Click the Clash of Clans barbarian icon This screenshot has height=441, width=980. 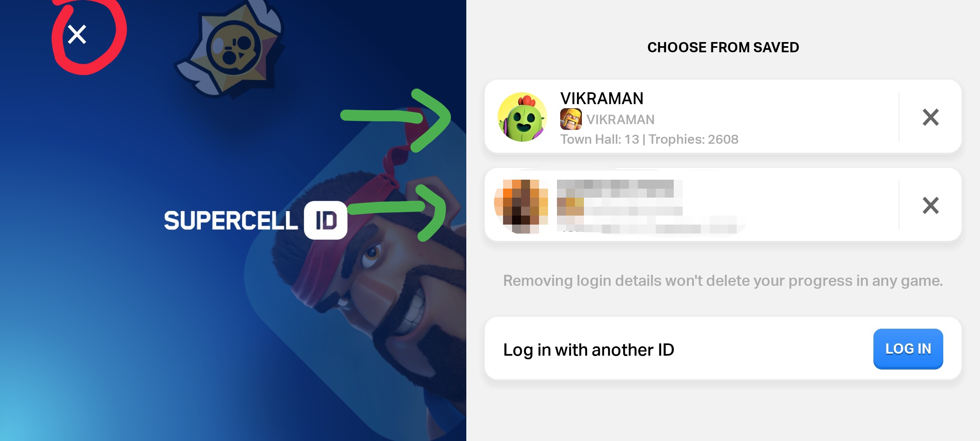click(x=571, y=119)
